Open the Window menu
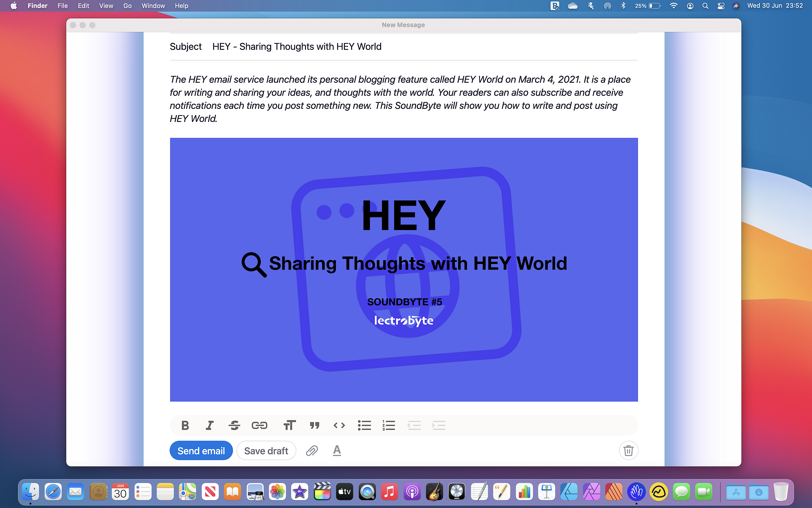The image size is (812, 508). [x=153, y=6]
